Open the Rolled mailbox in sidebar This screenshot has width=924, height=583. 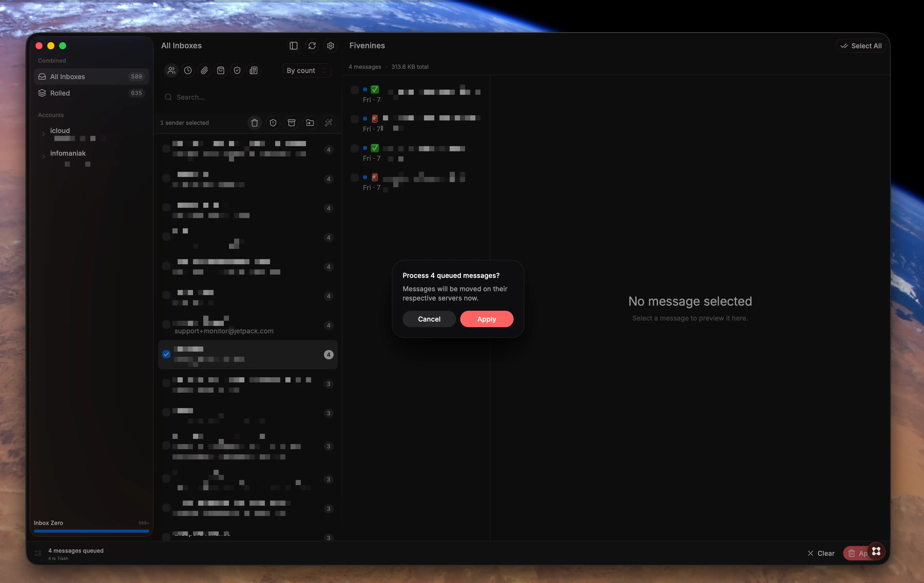[91, 93]
